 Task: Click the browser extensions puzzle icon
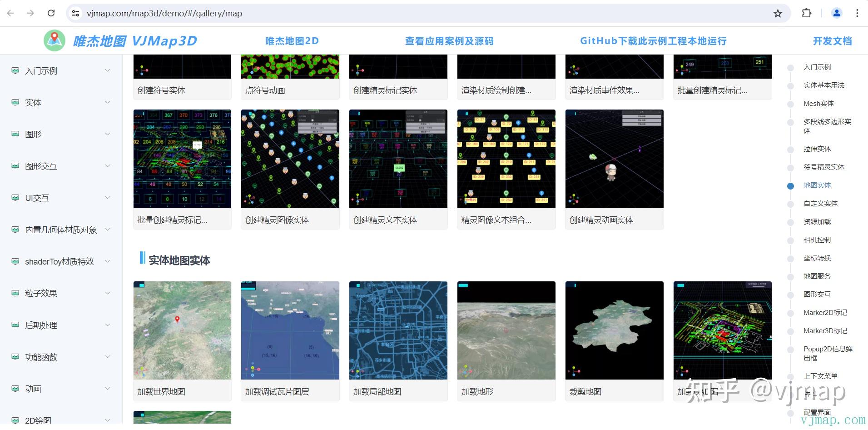point(807,13)
